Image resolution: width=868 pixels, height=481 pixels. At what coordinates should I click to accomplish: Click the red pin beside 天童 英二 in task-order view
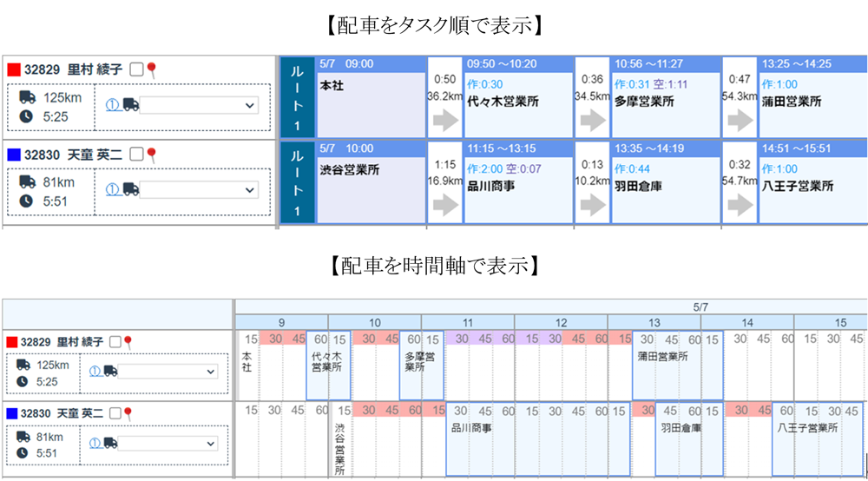point(152,155)
